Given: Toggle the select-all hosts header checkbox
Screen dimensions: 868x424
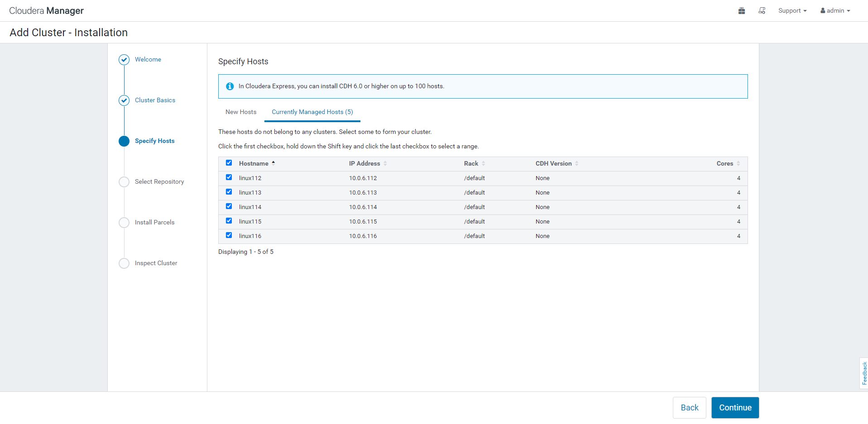Looking at the screenshot, I should click(229, 163).
